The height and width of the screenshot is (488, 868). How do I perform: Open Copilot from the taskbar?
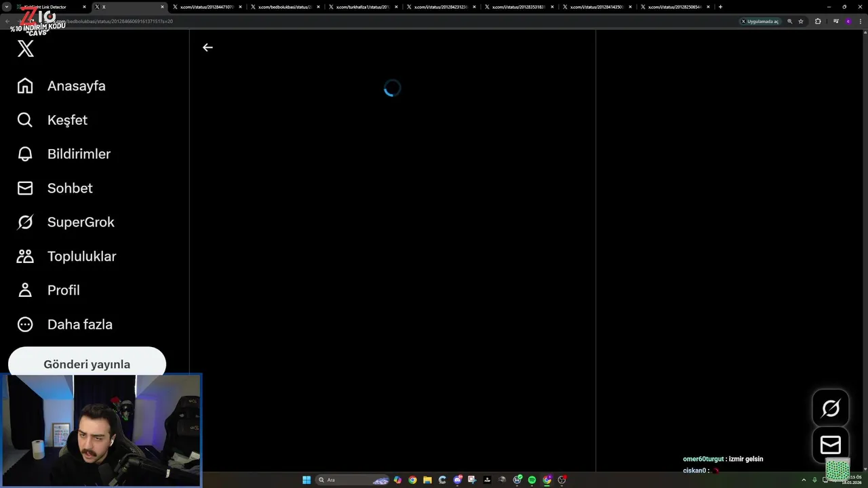[x=397, y=480]
